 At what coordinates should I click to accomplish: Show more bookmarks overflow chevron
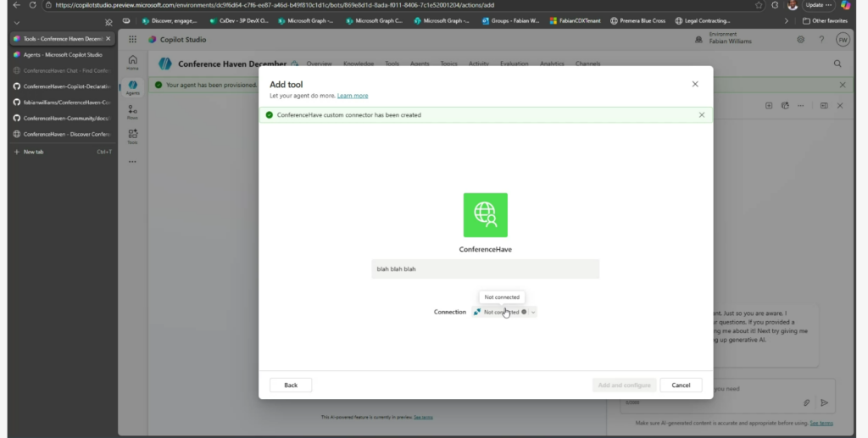click(786, 21)
